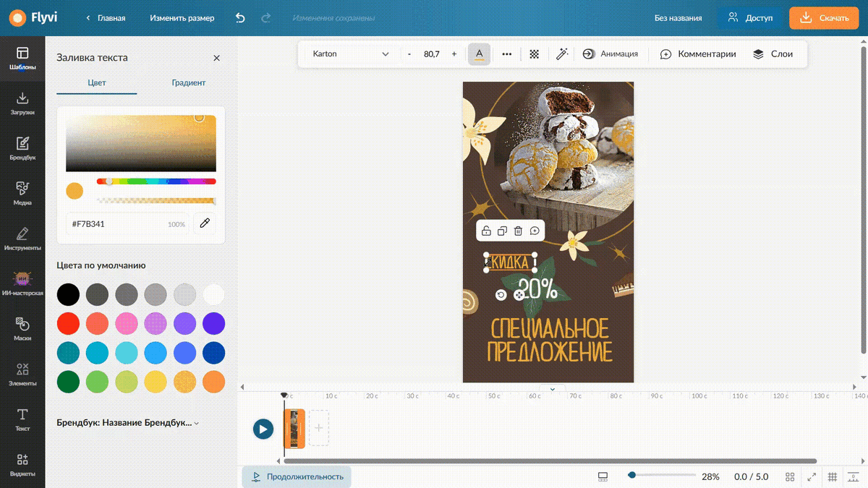Viewport: 868px width, 488px height.
Task: Add a new scene slot in timeline
Action: pyautogui.click(x=318, y=429)
